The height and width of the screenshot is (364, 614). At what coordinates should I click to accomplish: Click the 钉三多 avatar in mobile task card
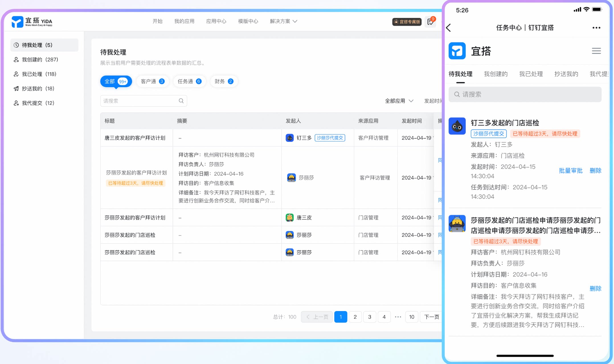[457, 126]
